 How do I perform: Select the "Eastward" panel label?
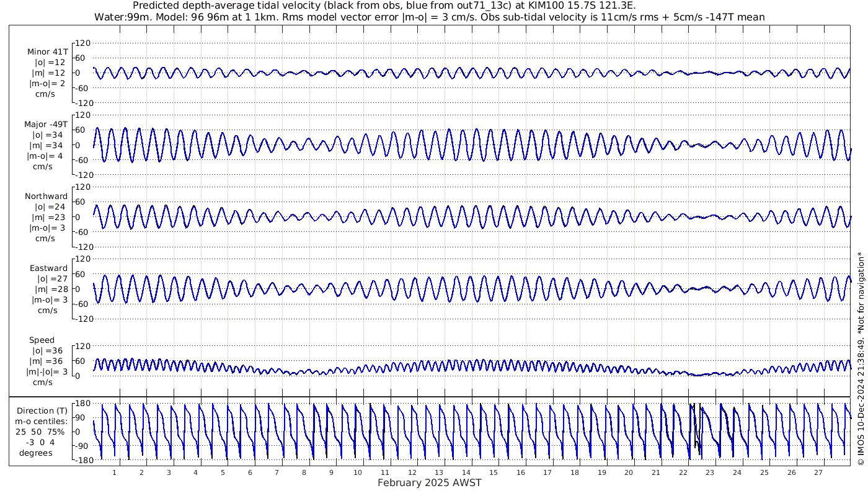click(49, 268)
